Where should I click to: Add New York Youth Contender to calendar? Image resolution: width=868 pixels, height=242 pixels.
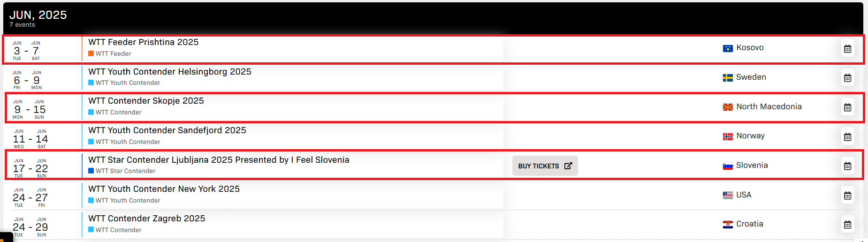(847, 196)
